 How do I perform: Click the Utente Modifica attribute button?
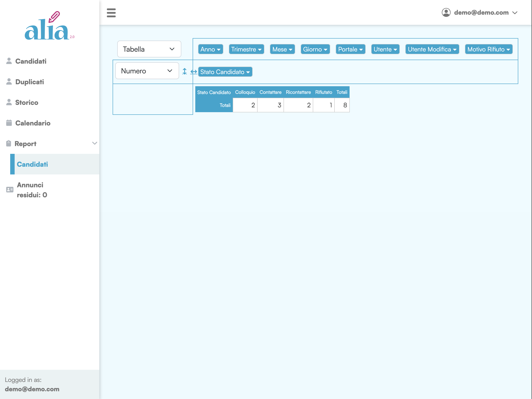[x=432, y=49]
